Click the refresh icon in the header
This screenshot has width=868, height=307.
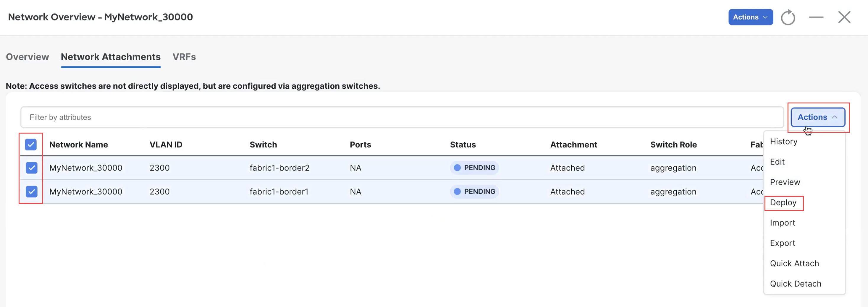click(x=788, y=17)
